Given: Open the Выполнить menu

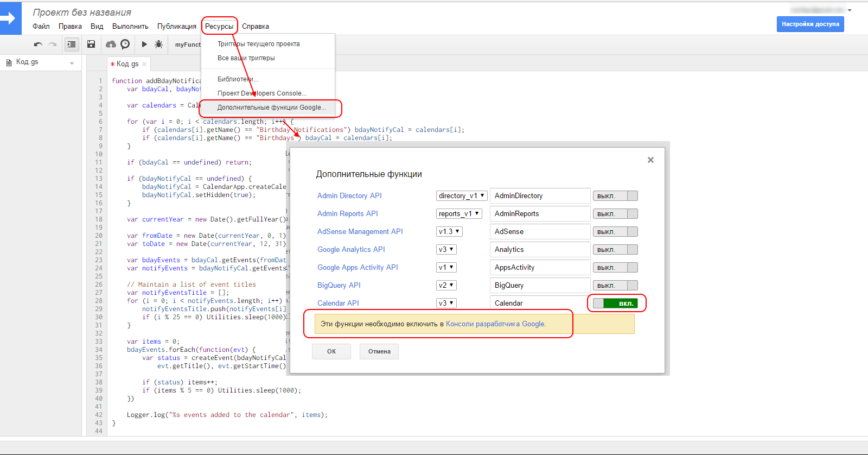Looking at the screenshot, I should point(130,26).
